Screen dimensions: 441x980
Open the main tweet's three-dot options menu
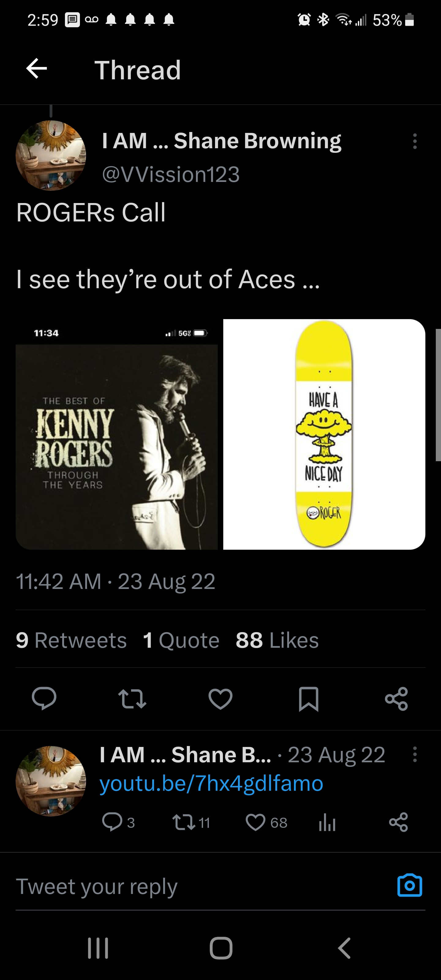click(x=415, y=141)
